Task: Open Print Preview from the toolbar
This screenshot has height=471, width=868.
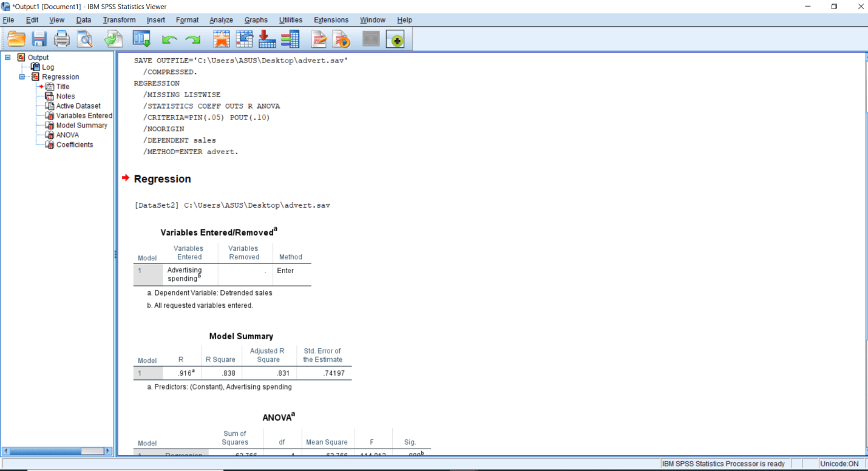Action: click(x=84, y=38)
